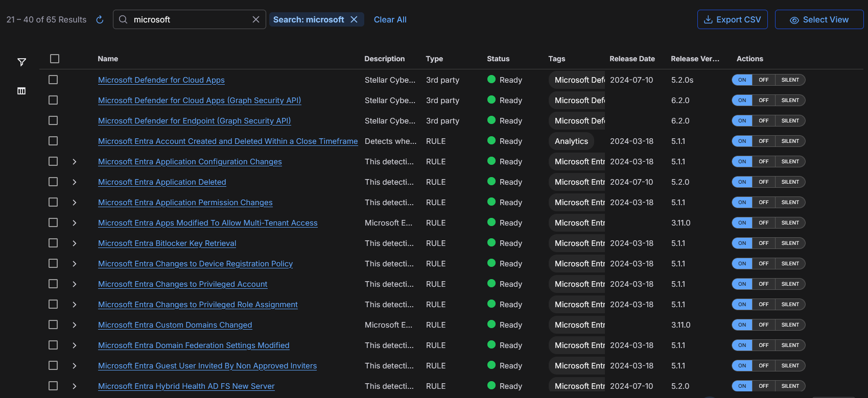Open the column chooser icon
The width and height of the screenshot is (868, 398).
(21, 91)
